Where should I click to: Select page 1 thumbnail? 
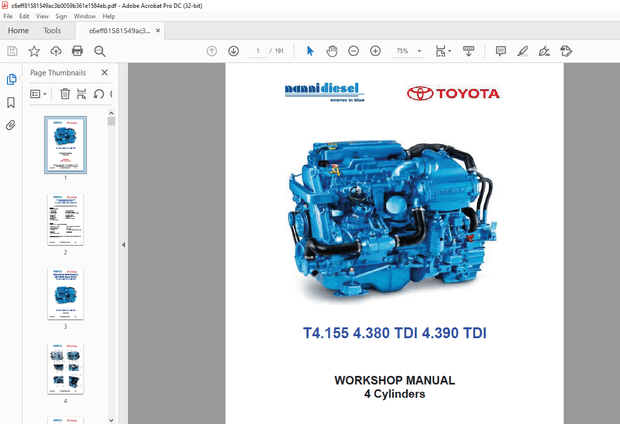[66, 145]
